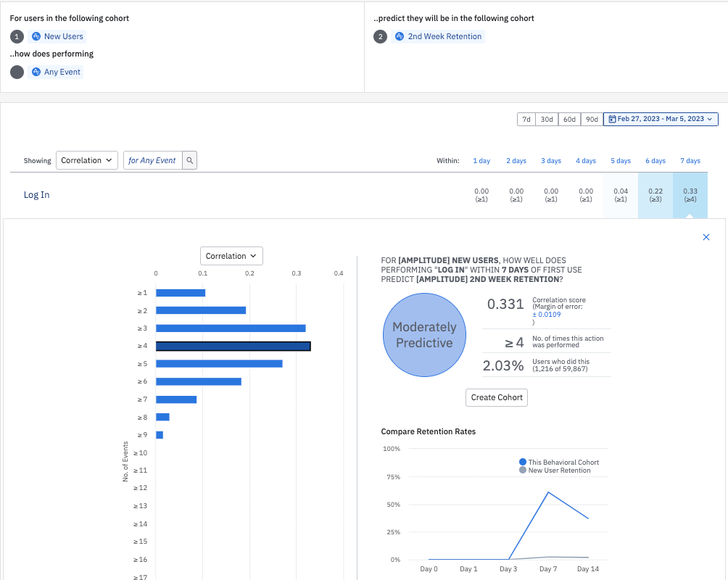Click the Create Cohort button

coord(497,397)
